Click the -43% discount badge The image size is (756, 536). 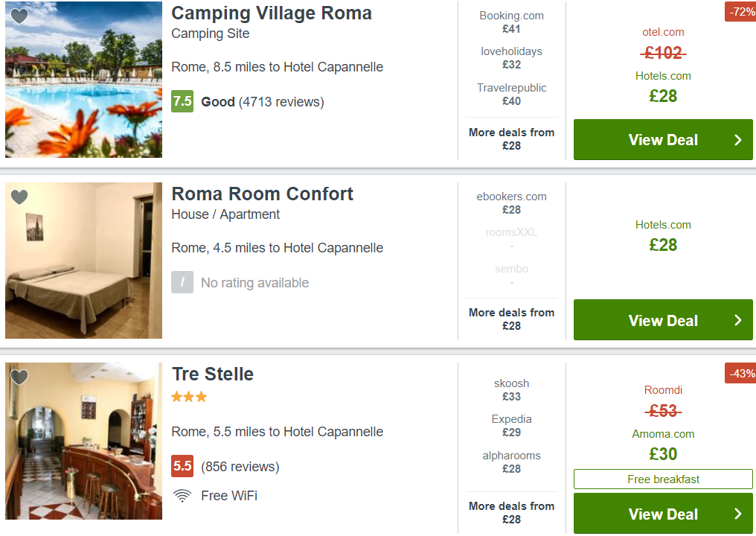pos(740,374)
